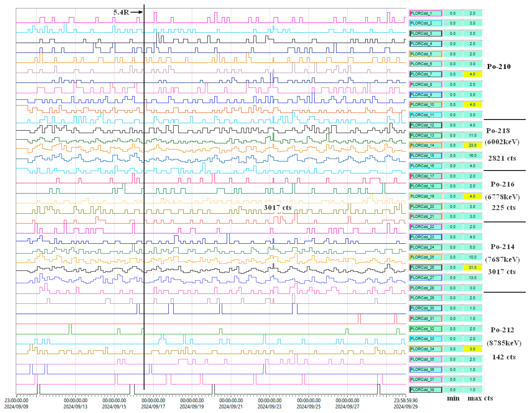Click the PLORCdd_14 orange legend box
532x413 pixels.
(426, 145)
